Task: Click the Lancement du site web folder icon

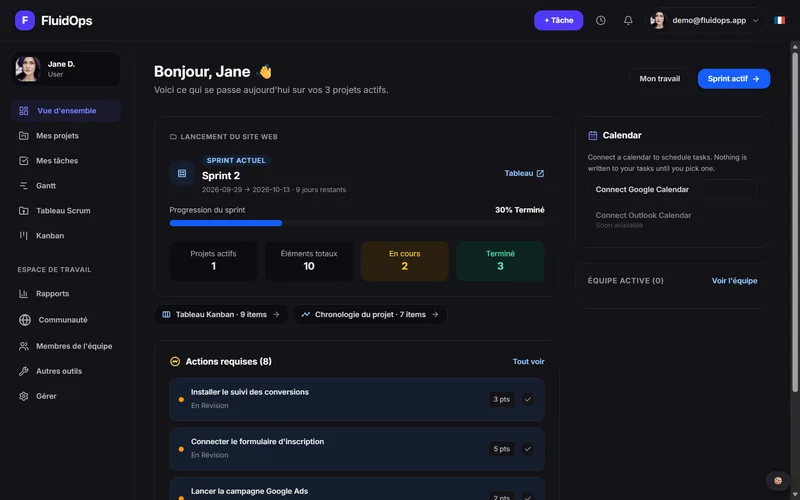Action: (x=173, y=137)
